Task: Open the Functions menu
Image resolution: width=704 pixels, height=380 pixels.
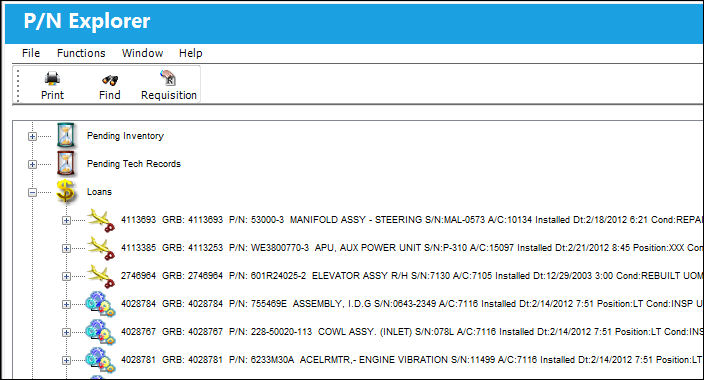Action: (81, 53)
